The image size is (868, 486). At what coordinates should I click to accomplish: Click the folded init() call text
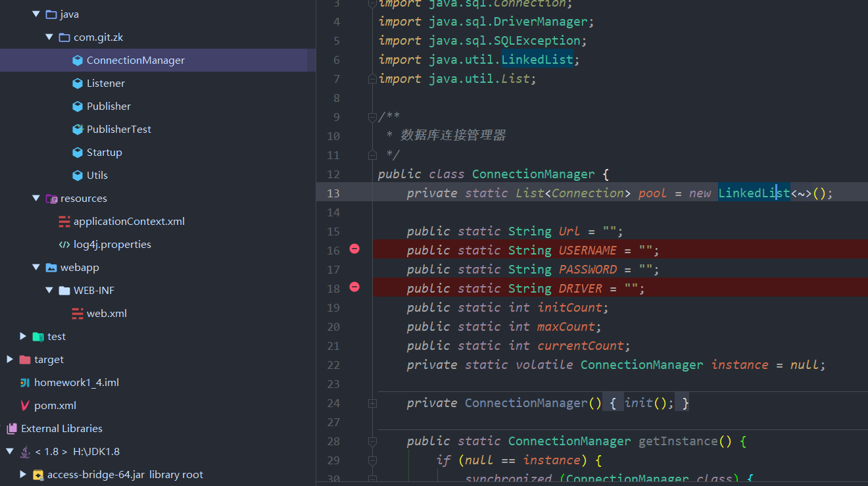pyautogui.click(x=649, y=402)
